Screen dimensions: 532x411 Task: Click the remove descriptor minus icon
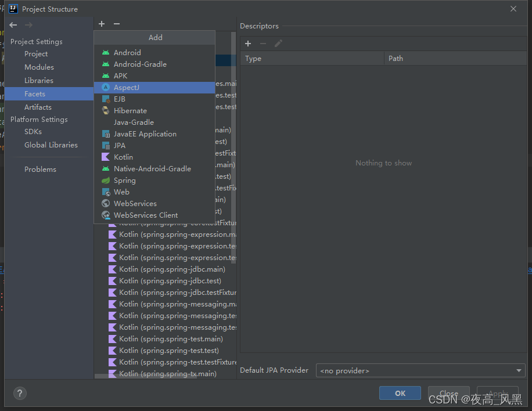(263, 44)
